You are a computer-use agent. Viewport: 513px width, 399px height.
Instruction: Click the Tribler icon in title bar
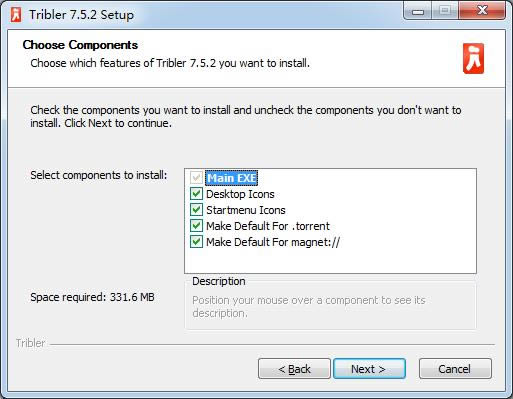pos(16,15)
